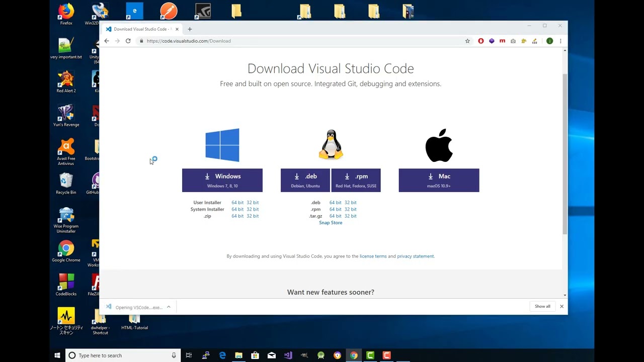Screen dimensions: 644x362
Task: Select the Download Visual Studio Code tab
Action: pos(142,29)
